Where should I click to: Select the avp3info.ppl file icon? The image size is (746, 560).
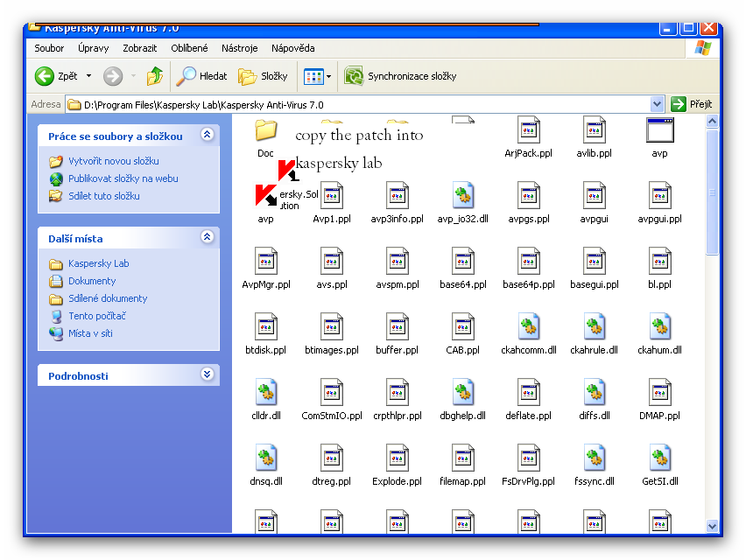[x=398, y=195]
